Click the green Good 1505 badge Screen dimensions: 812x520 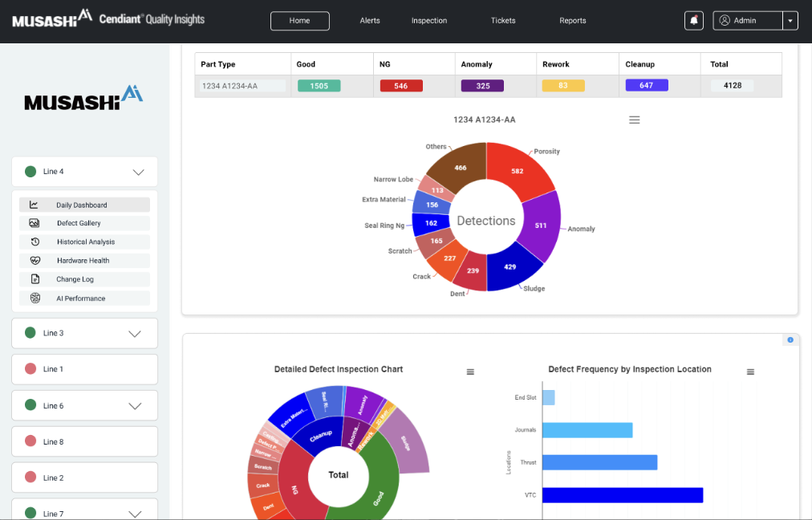(x=319, y=86)
